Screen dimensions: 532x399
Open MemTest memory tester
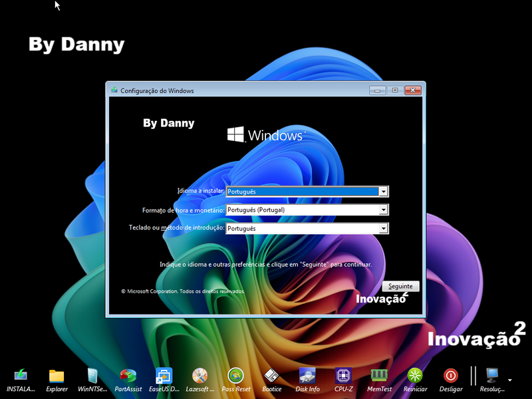[x=379, y=375]
